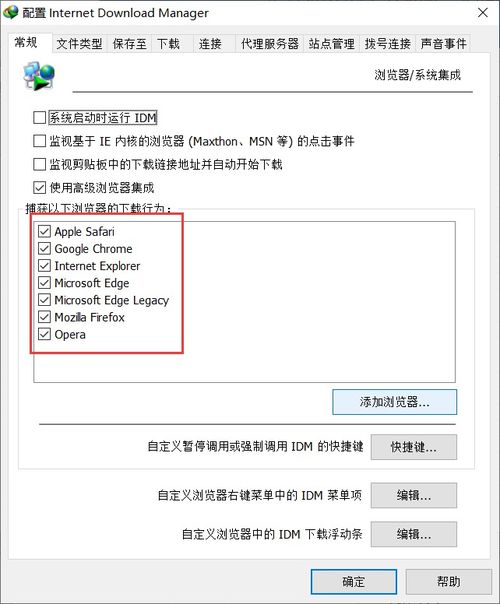Screen dimensions: 500x604
Task: Toggle Google Chrome browser capture
Action: 44,248
